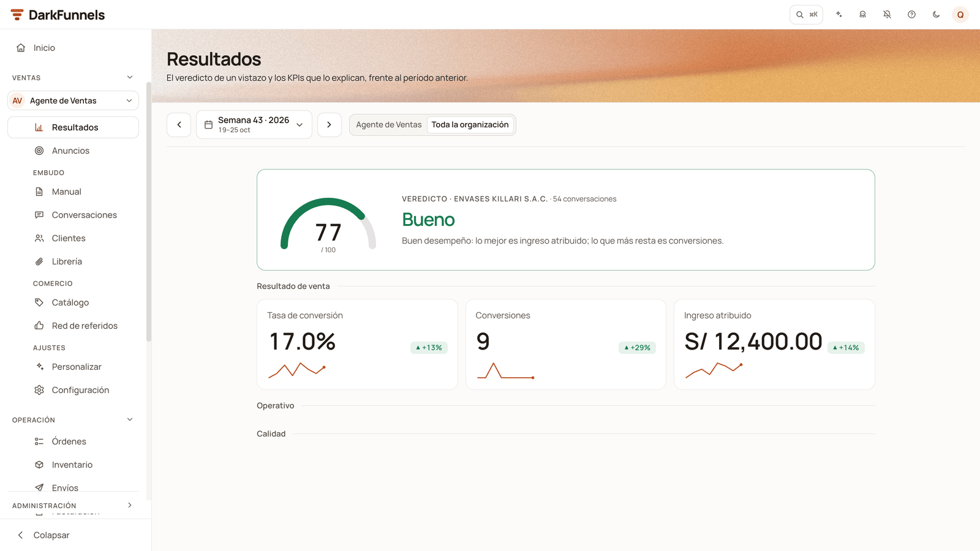980x551 pixels.
Task: Go to Inicio home icon
Action: [21, 48]
